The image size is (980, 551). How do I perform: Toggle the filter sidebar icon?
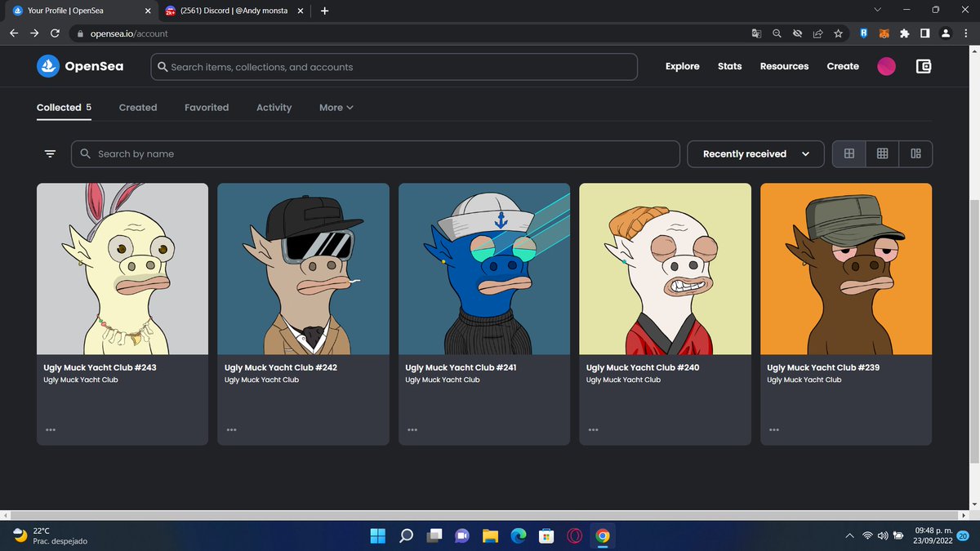(50, 153)
